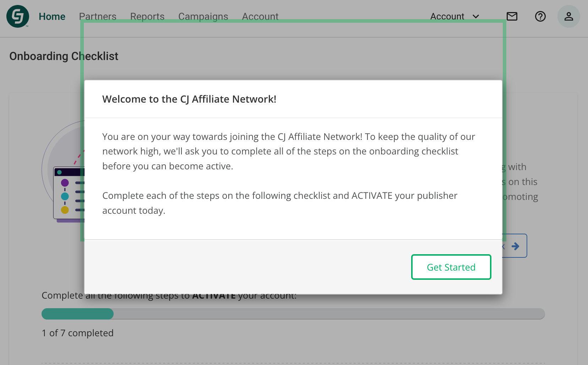Open the help question mark icon
This screenshot has height=365, width=588.
[540, 16]
